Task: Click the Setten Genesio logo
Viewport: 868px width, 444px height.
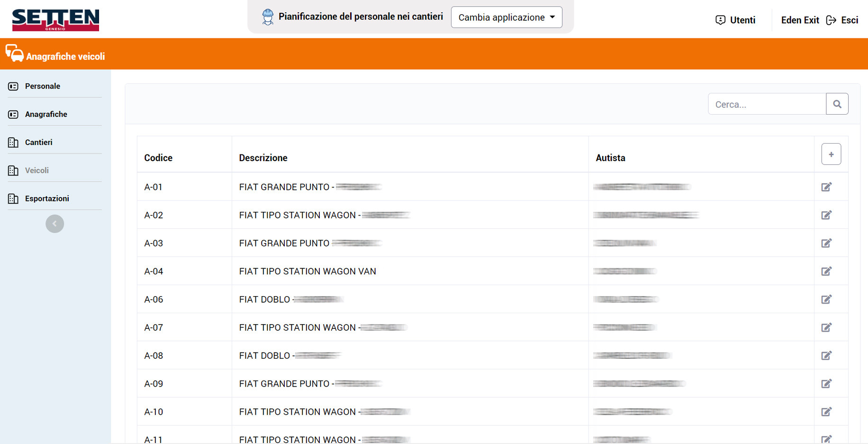Action: tap(55, 19)
